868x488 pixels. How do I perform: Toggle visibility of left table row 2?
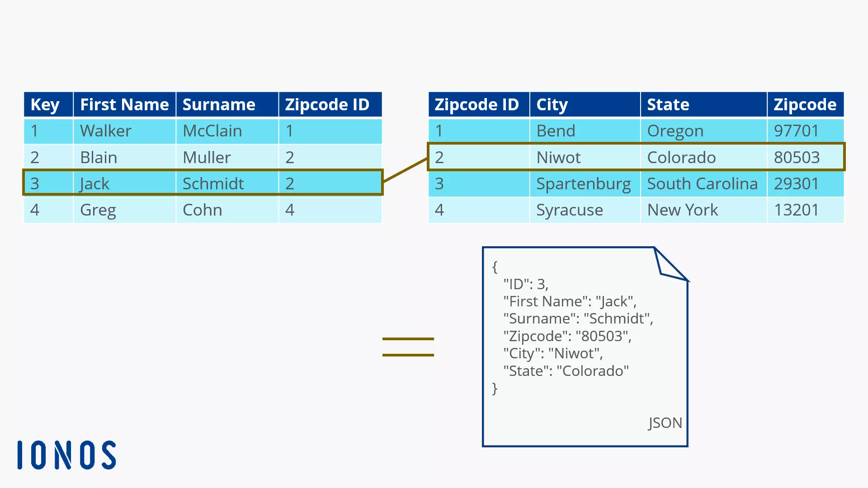point(203,157)
